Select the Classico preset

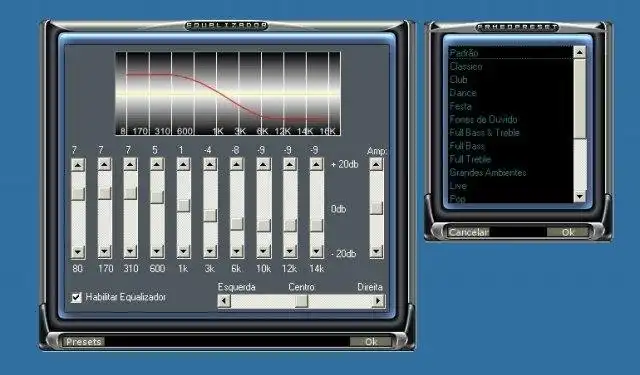pyautogui.click(x=511, y=66)
